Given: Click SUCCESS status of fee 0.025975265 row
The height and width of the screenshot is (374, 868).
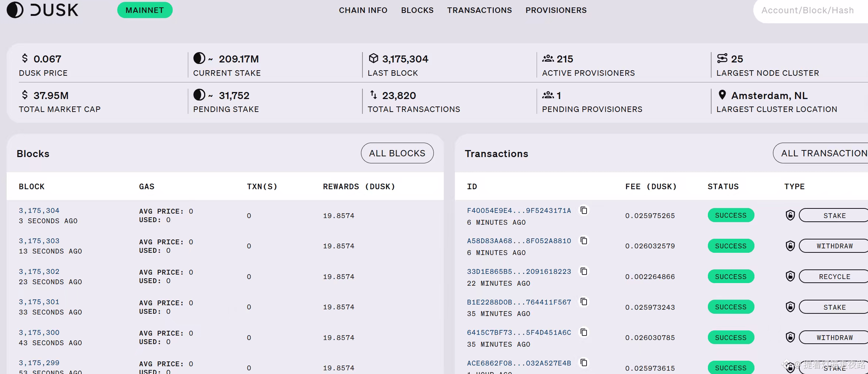Looking at the screenshot, I should pos(731,215).
